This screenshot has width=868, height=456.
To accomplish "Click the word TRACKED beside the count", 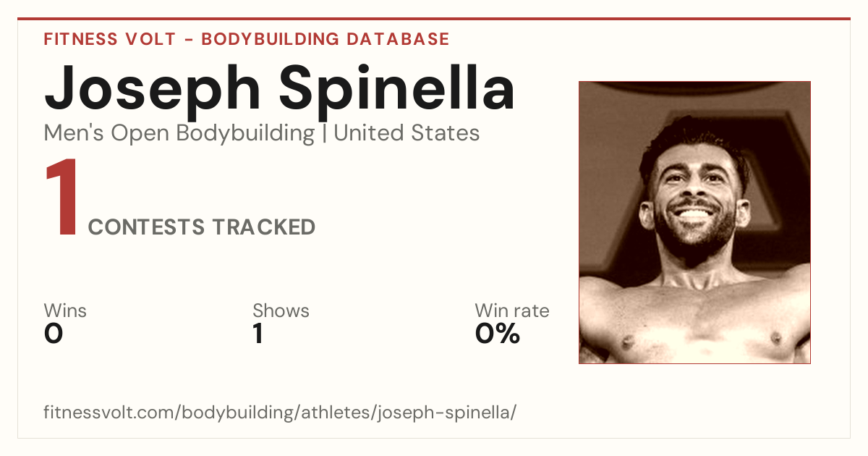I will 263,227.
